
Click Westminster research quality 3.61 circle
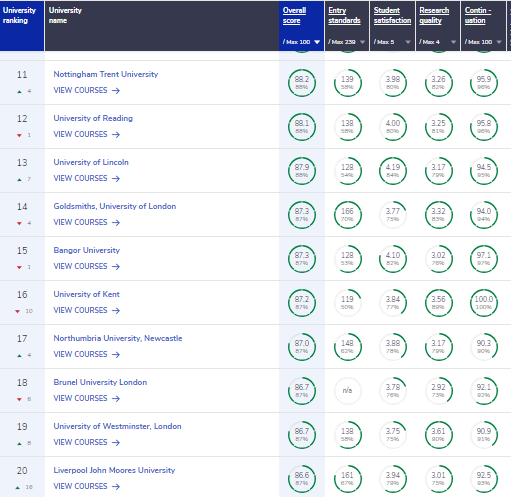tap(438, 435)
